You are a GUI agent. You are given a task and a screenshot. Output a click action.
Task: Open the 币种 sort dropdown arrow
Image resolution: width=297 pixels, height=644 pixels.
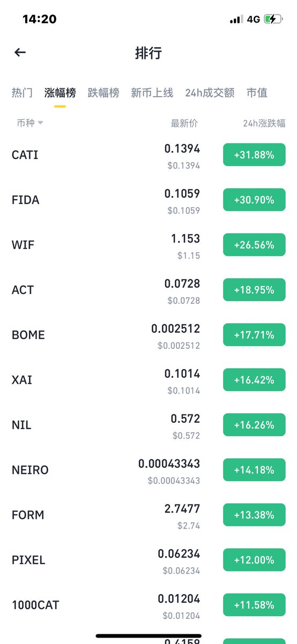(x=40, y=123)
